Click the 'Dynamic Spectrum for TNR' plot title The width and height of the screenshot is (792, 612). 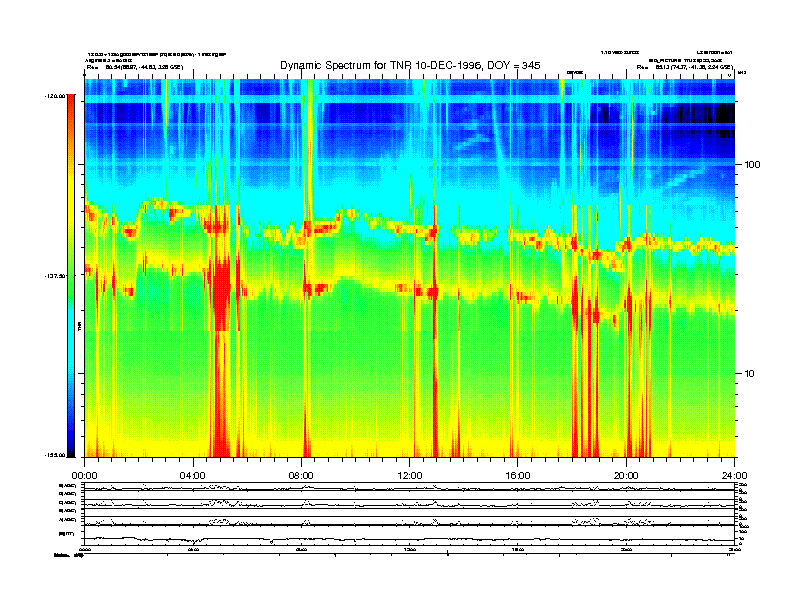[x=410, y=65]
